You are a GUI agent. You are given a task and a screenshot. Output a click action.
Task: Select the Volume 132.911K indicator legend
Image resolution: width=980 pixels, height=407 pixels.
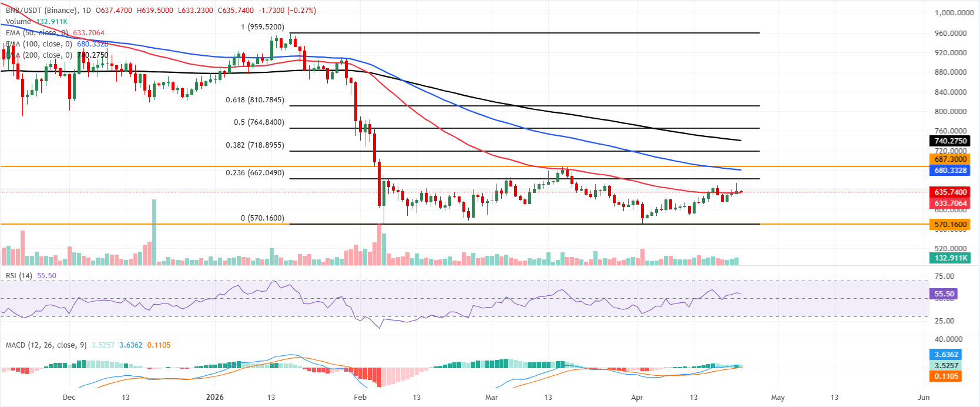click(36, 22)
